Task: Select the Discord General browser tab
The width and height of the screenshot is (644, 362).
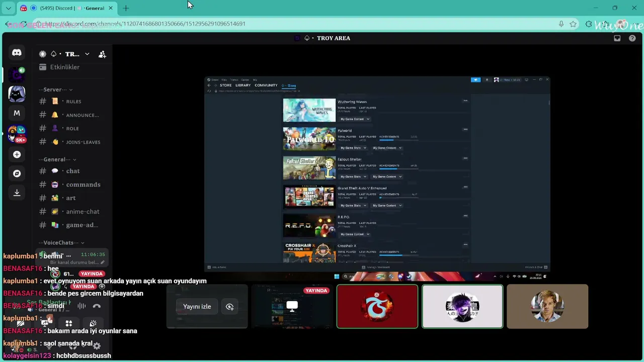Action: [67, 8]
